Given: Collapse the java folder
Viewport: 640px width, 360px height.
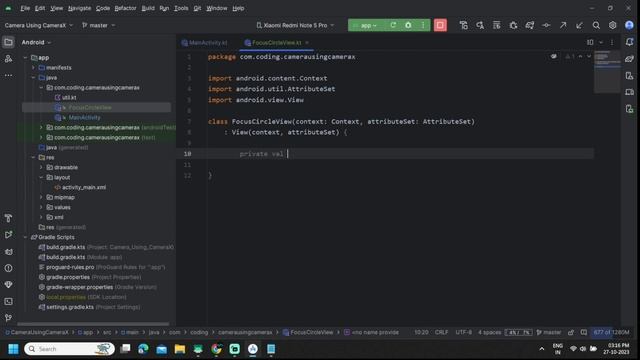Looking at the screenshot, I should click(x=33, y=78).
